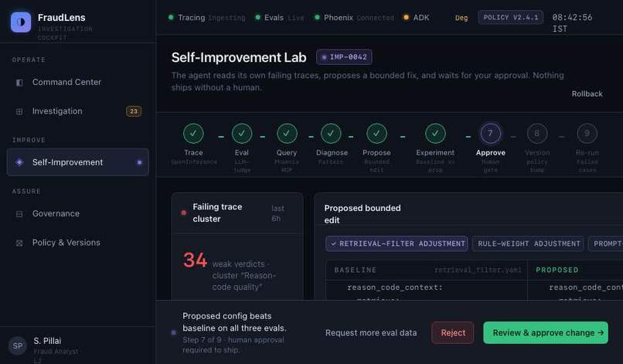Select the Propose step circle
This screenshot has height=364, width=623.
click(x=376, y=134)
